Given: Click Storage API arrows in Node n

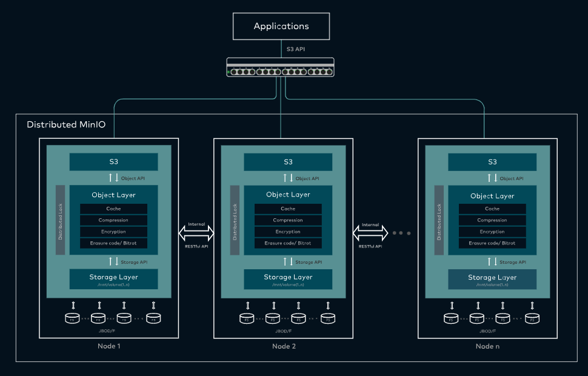Looking at the screenshot, I should [x=492, y=261].
